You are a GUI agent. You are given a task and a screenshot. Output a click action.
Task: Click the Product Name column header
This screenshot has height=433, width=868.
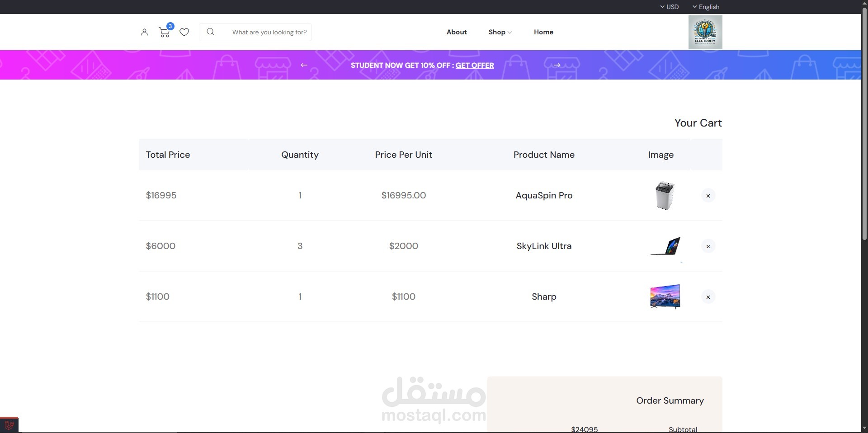coord(544,155)
